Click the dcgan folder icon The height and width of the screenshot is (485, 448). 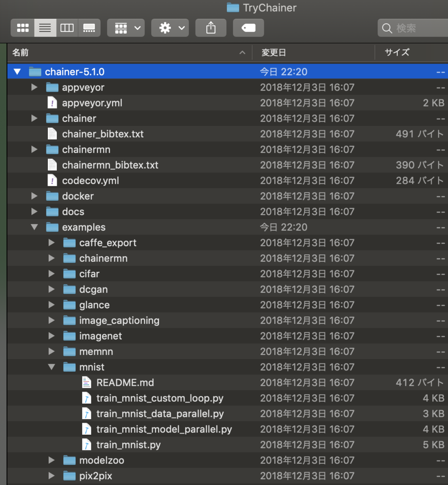coord(69,289)
